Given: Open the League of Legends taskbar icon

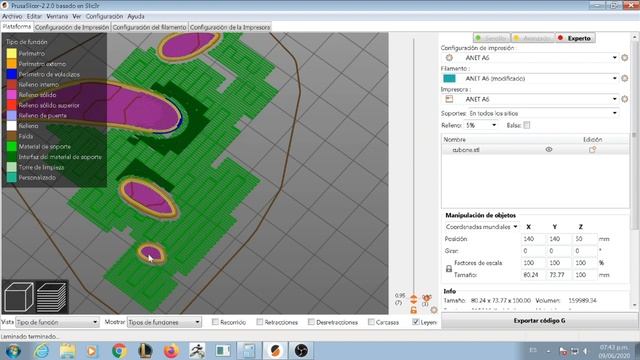Looking at the screenshot, I should (x=145, y=351).
